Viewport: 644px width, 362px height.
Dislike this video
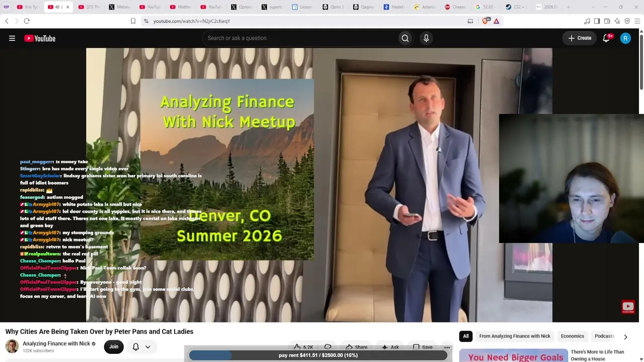click(x=328, y=347)
